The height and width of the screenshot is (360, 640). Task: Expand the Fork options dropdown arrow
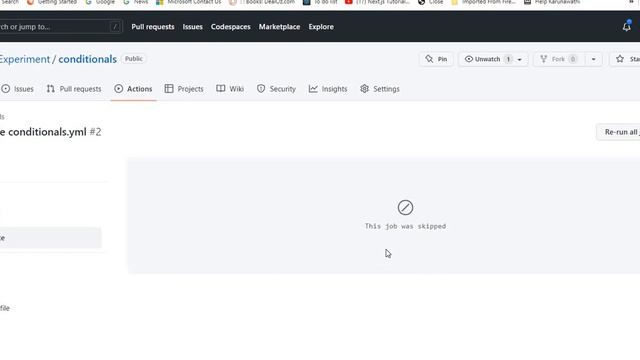593,60
